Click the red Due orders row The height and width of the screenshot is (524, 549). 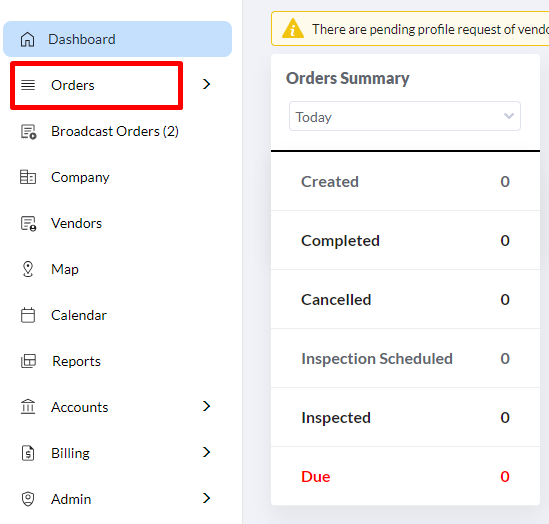[405, 476]
